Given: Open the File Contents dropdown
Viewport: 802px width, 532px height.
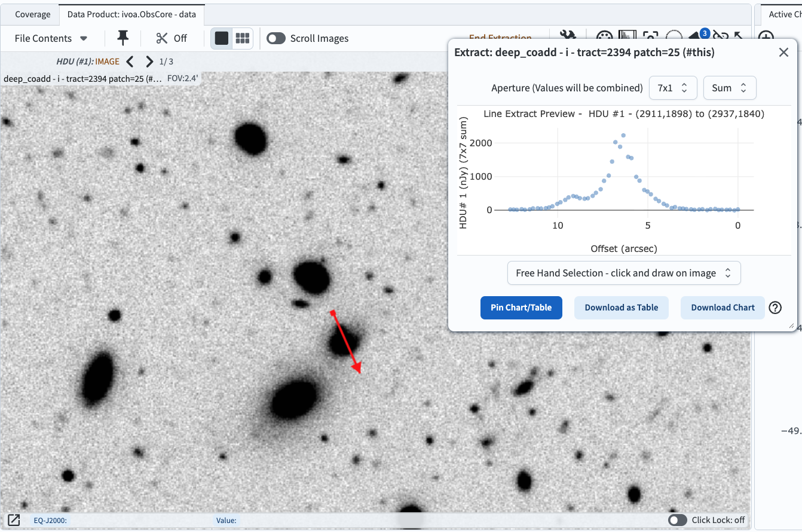Looking at the screenshot, I should 51,38.
